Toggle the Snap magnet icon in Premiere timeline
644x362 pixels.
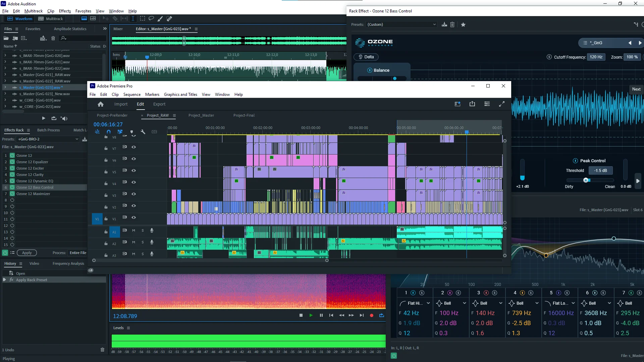point(108,132)
